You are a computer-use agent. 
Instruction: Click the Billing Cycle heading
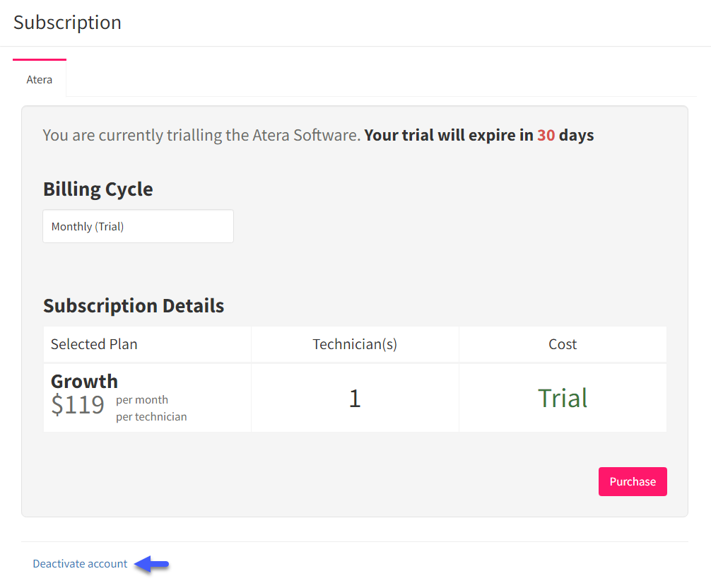click(x=98, y=189)
